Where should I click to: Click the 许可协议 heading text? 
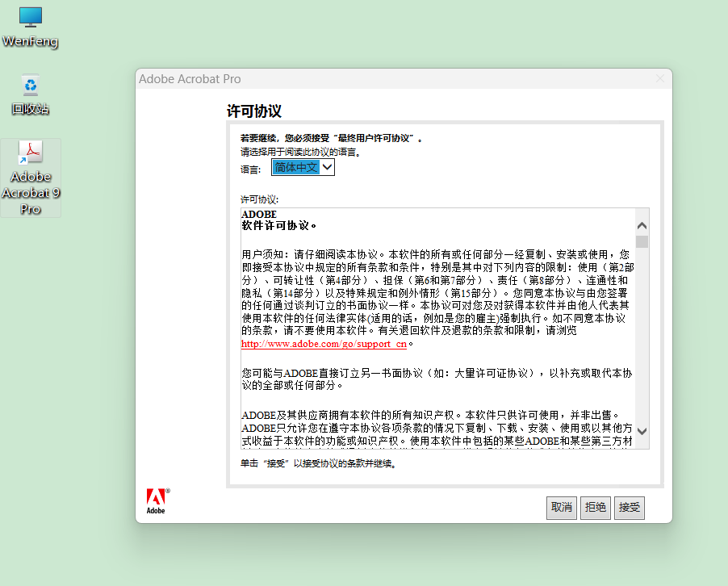tap(254, 111)
